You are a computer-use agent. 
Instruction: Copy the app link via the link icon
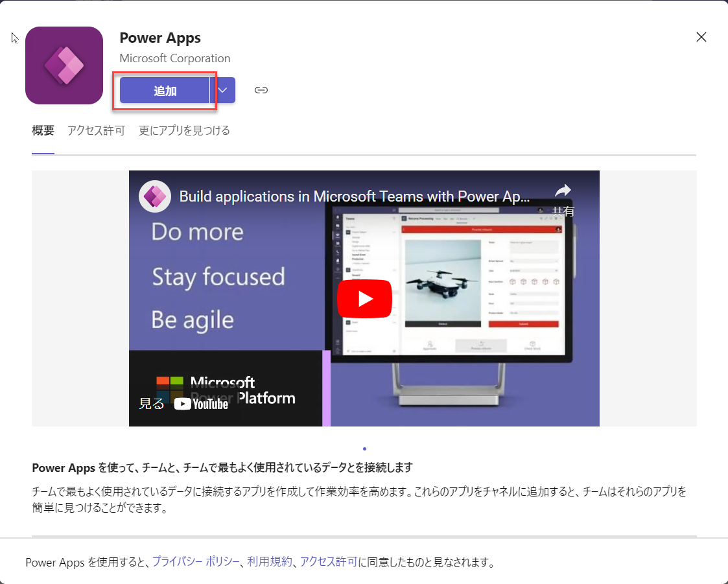pyautogui.click(x=261, y=90)
